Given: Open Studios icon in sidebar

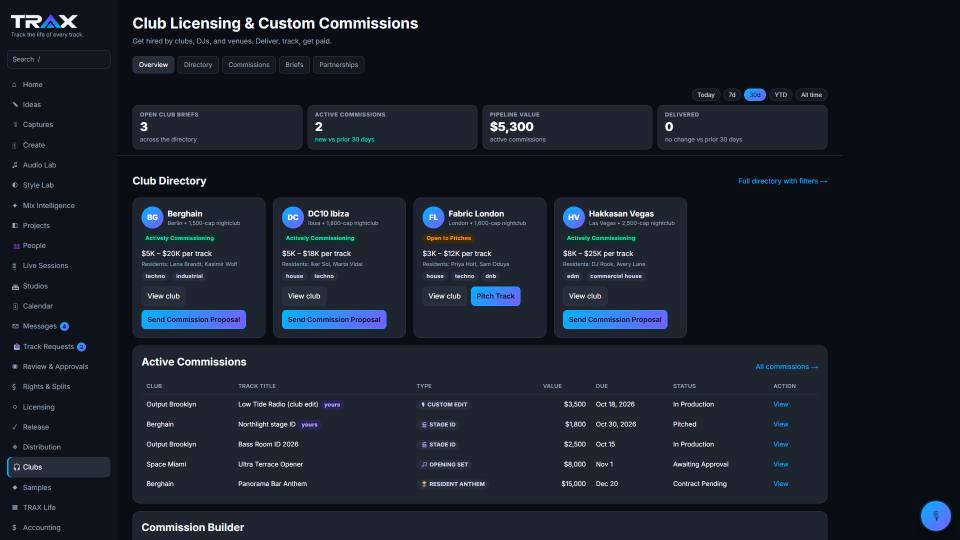Looking at the screenshot, I should pos(15,286).
